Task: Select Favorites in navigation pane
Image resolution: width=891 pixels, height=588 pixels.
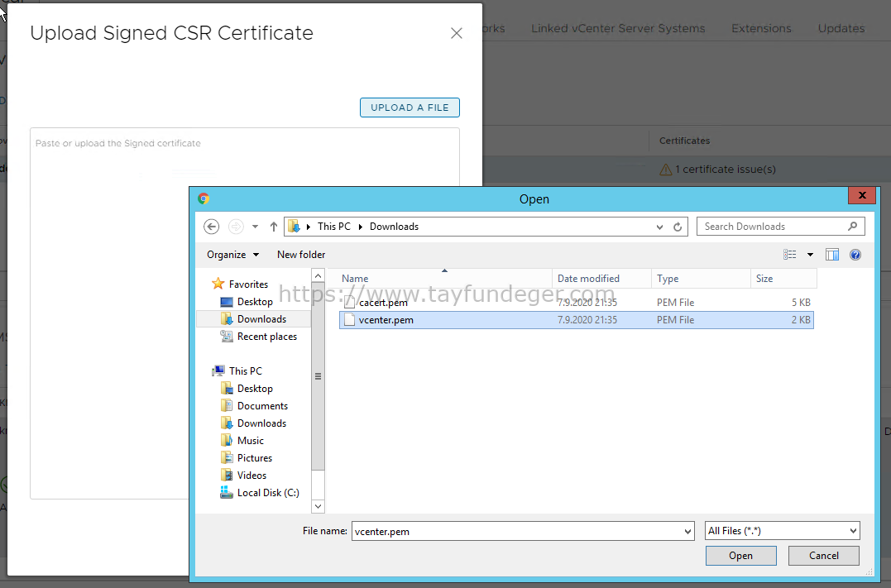Action: (x=248, y=284)
